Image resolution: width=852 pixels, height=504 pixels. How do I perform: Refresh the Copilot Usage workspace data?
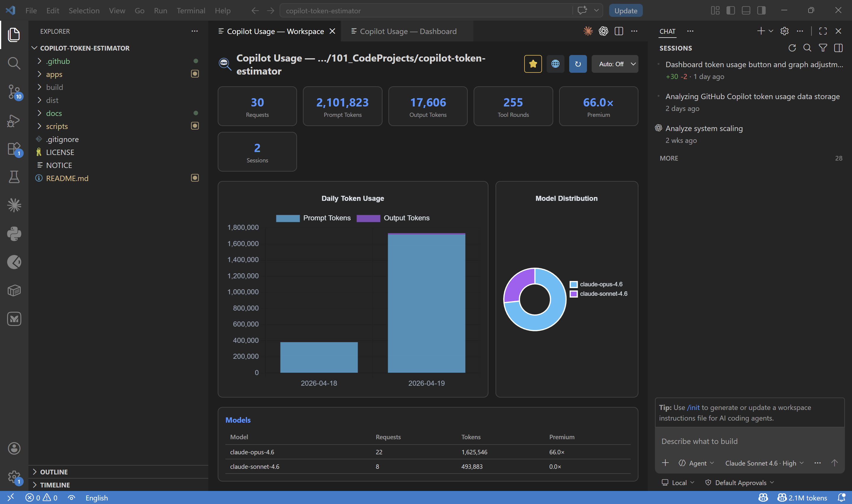(578, 64)
